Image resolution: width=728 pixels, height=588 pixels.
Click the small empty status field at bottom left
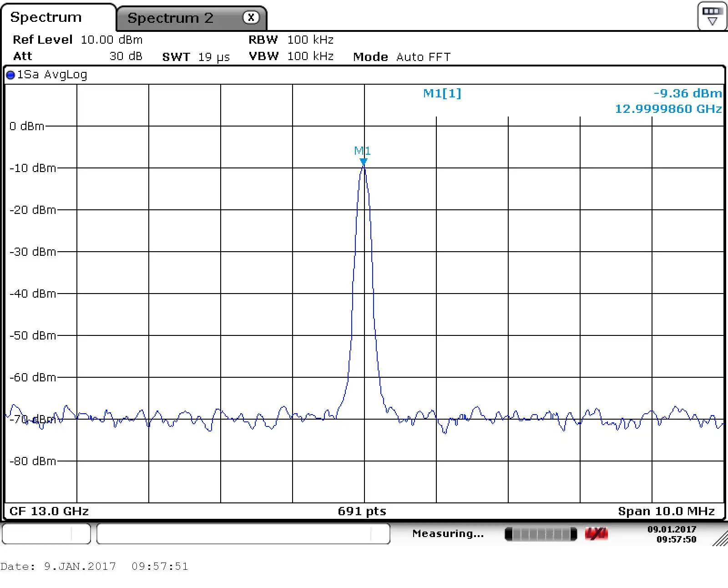pyautogui.click(x=46, y=533)
